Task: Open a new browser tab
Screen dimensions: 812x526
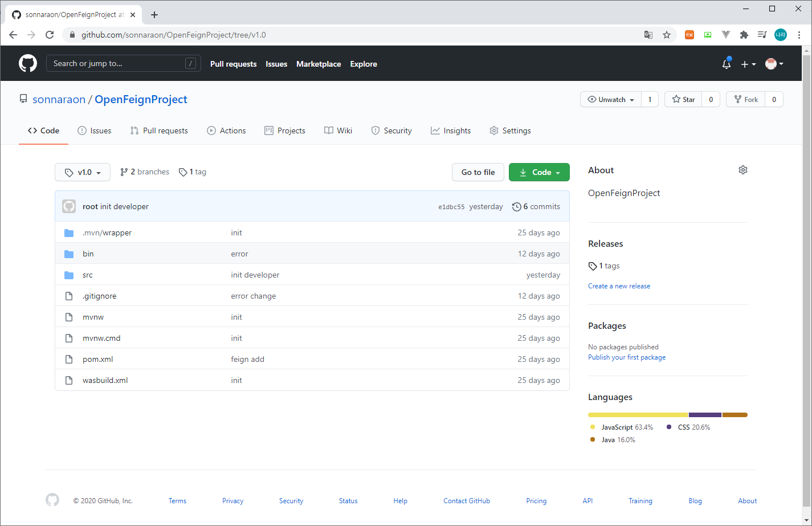Action: (154, 15)
